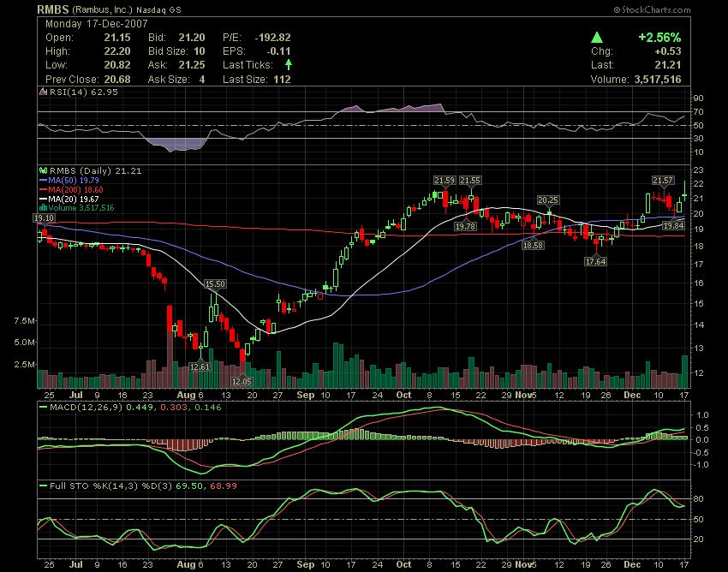
Task: Click the 19.10 price label at chart's left edge
Action: click(x=44, y=218)
